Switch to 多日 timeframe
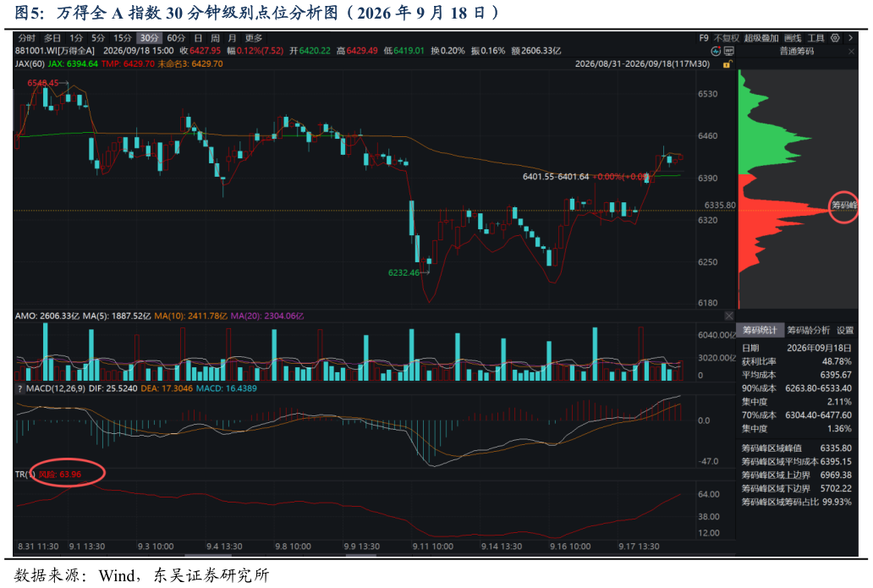873x588 pixels. click(x=52, y=38)
